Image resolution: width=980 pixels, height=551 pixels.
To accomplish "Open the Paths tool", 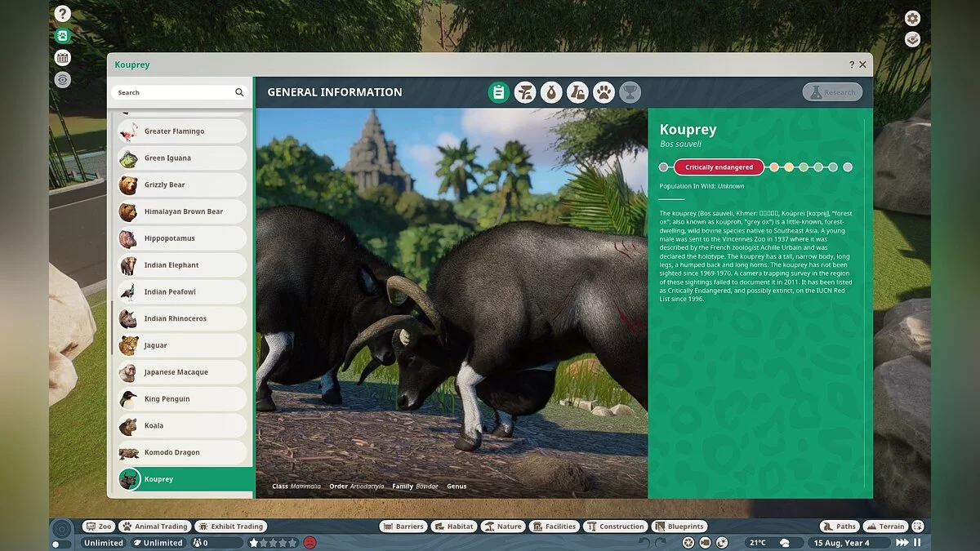I will [839, 526].
